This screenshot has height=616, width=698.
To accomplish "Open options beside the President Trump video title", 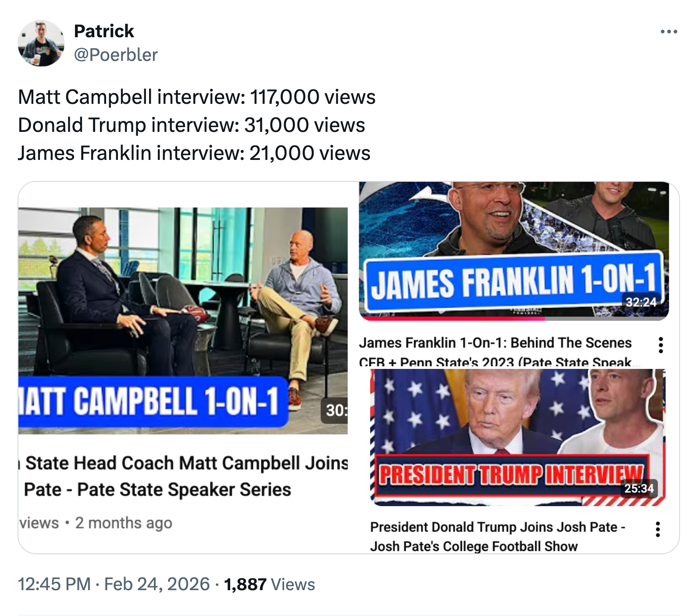I will pyautogui.click(x=657, y=529).
